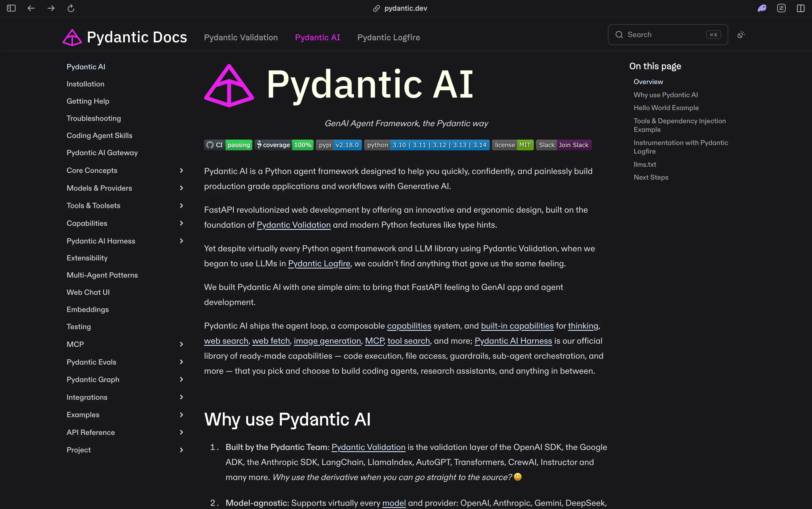Open the browser controls icon in top right
This screenshot has height=509, width=812.
781,8
